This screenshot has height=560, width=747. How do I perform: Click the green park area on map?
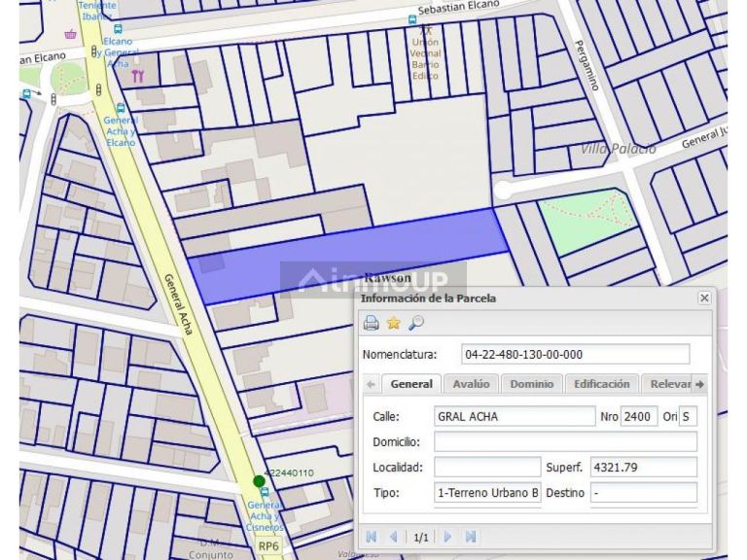pos(588,220)
